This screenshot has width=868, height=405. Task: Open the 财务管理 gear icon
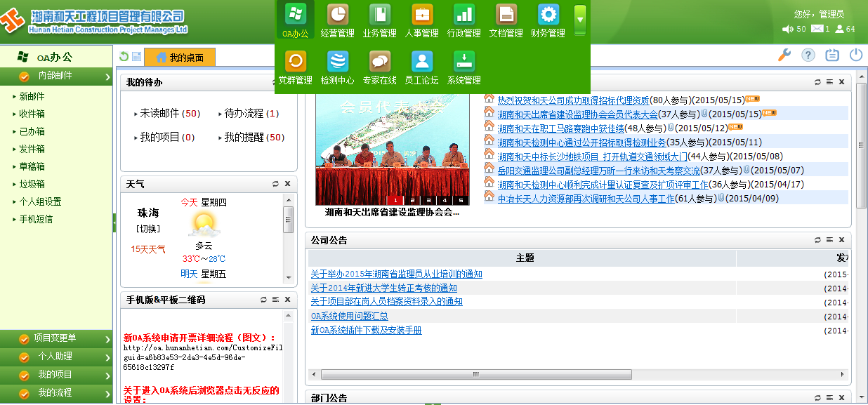548,15
